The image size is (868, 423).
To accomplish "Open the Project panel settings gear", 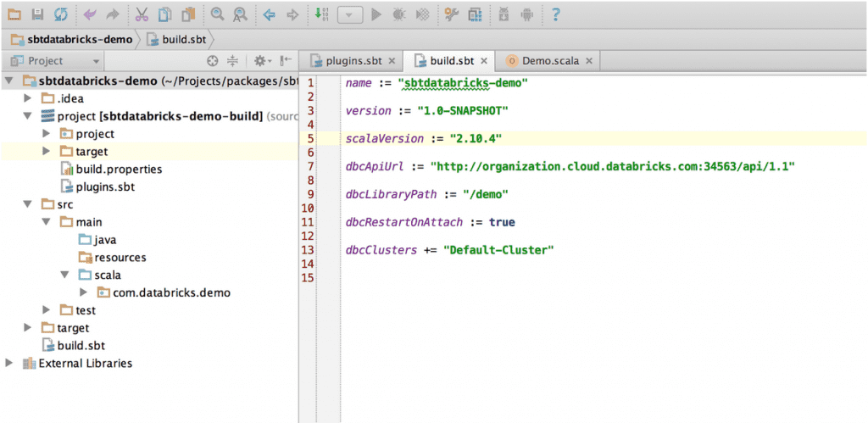I will [259, 61].
